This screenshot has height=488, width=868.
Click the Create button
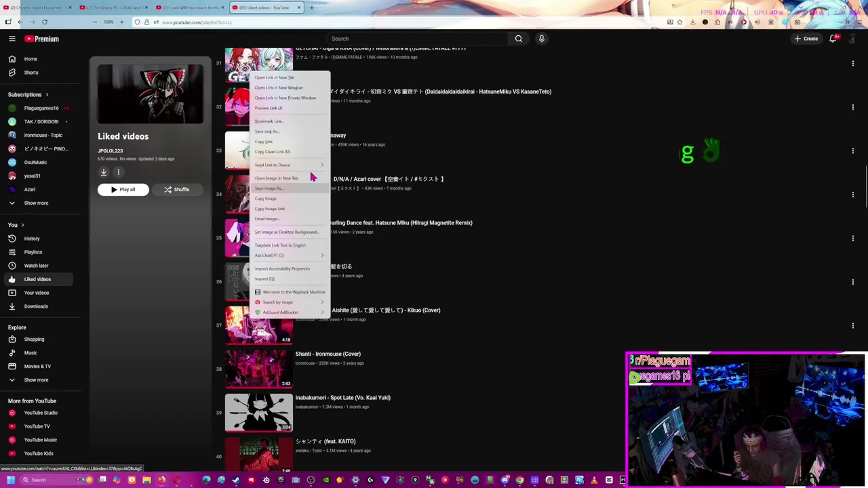[x=806, y=39]
